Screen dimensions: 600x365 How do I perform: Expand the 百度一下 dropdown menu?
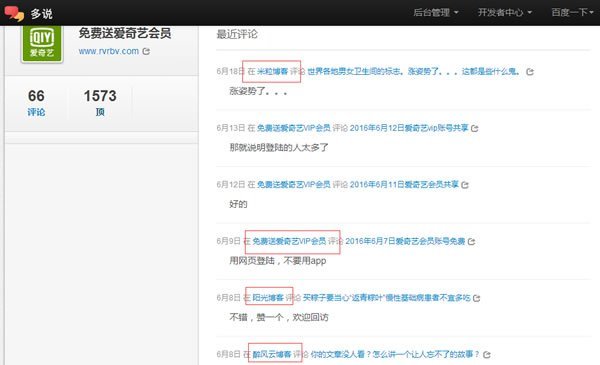572,13
